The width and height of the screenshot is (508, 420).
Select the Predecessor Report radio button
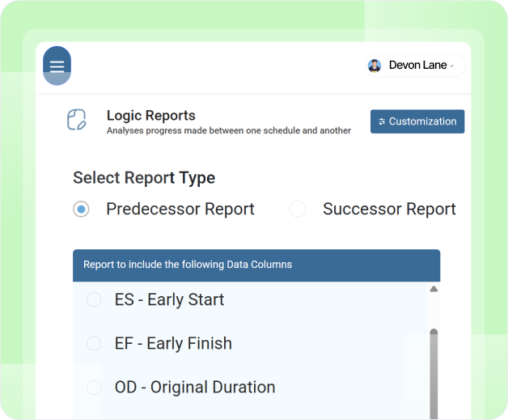[x=81, y=209]
